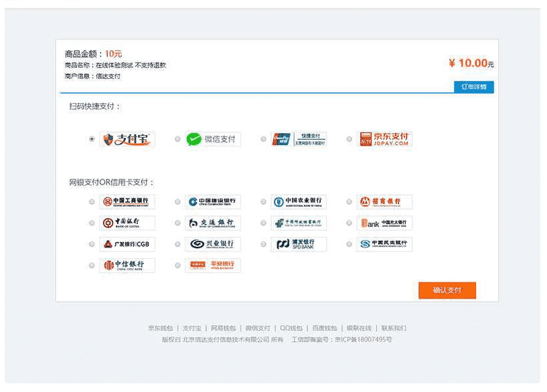Viewport: 547px width, 392px height.
Task: Click the 招商银行 logo
Action: [x=384, y=202]
